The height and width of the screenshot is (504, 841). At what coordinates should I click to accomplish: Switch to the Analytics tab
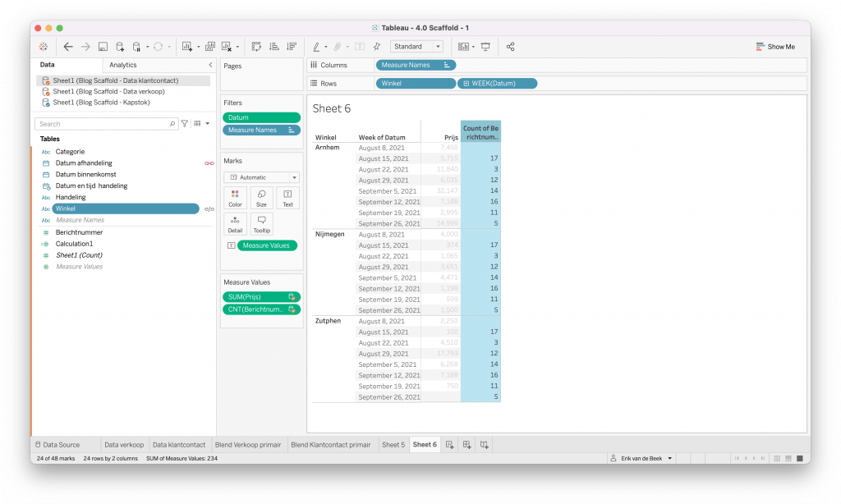point(123,65)
